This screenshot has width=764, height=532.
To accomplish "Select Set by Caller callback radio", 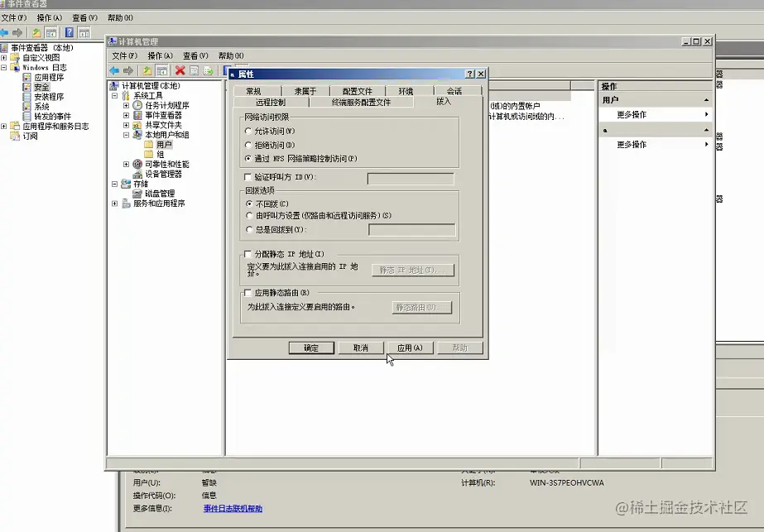I will (249, 215).
